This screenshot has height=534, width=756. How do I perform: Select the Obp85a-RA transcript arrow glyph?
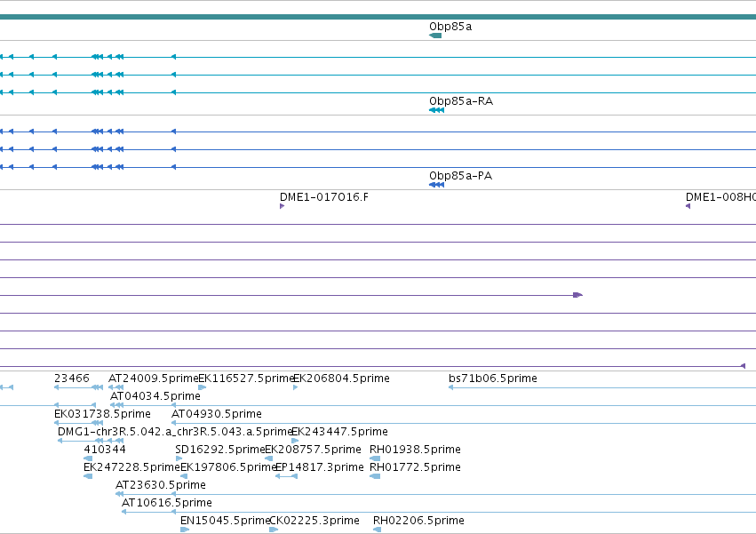point(436,110)
